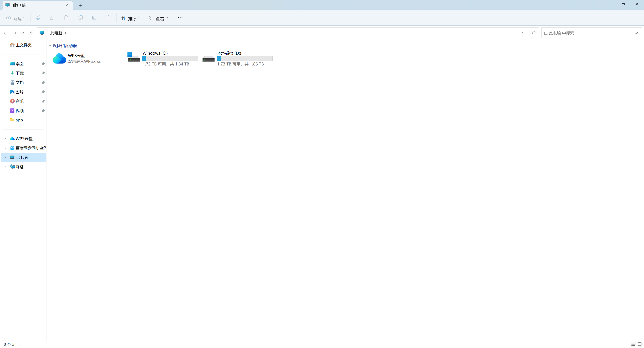Screen dimensions: 644x348
Task: Unpin 视频 using its pin icon
Action: tap(43, 111)
